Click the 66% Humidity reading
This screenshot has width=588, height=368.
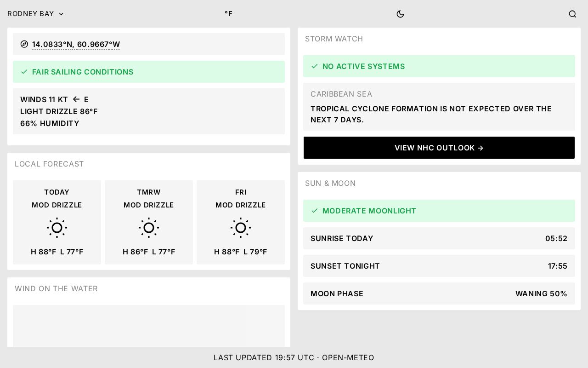(50, 123)
